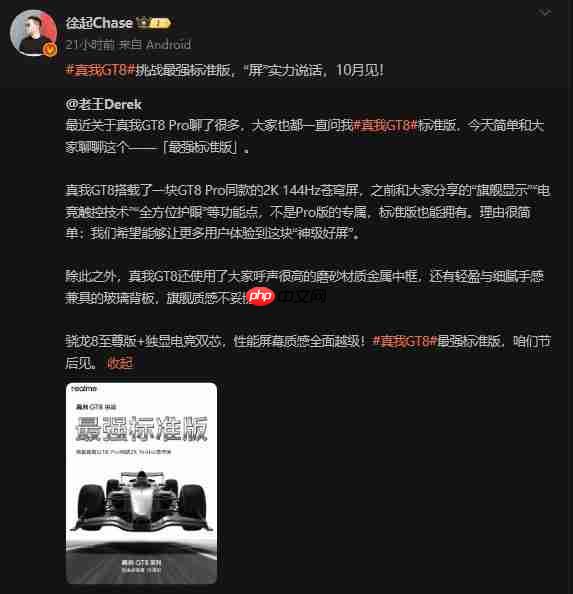Click 最强标准版 headline inside the poster
The image size is (573, 594).
coord(141,429)
